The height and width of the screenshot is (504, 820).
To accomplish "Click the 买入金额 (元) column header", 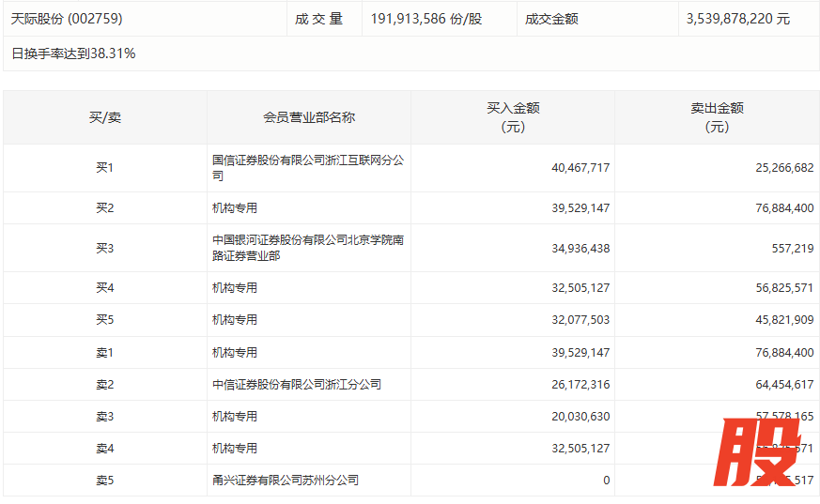I will pos(513,117).
